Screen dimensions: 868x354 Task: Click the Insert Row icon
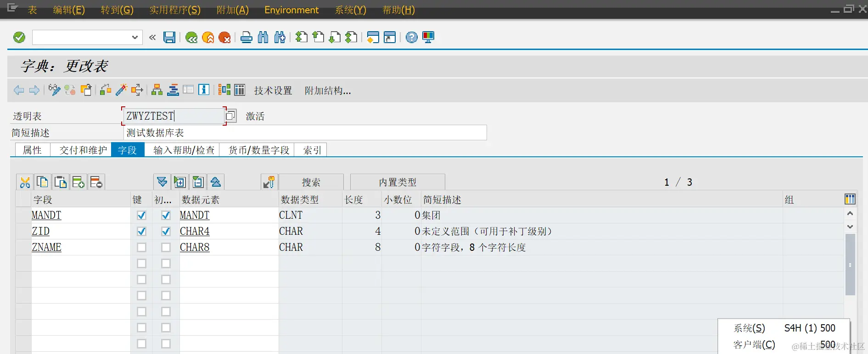(x=78, y=182)
